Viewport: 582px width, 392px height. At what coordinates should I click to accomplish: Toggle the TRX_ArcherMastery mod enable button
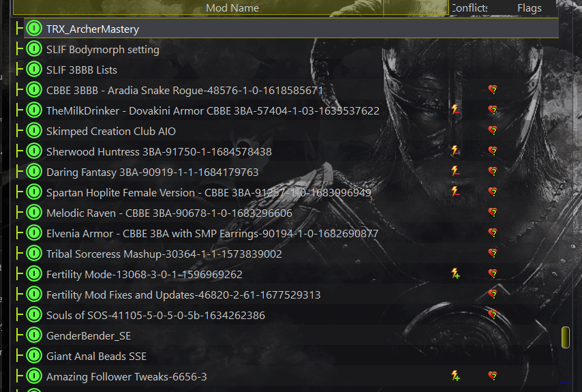(x=34, y=29)
